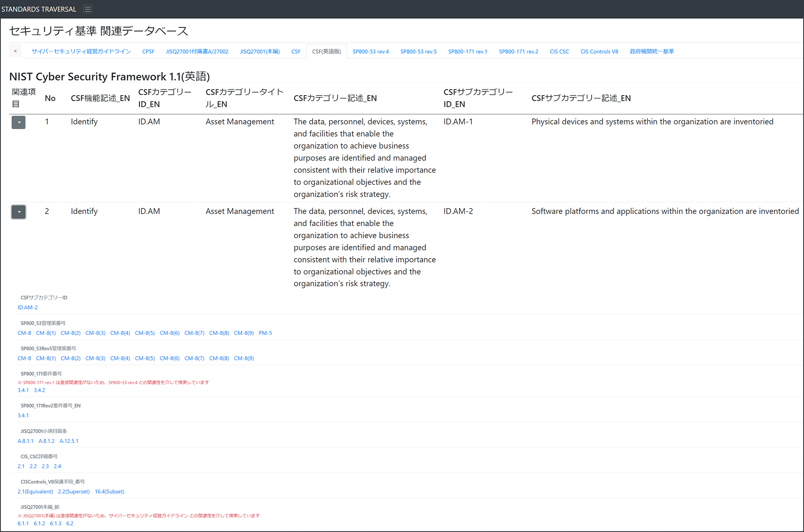Click CM-8(3) under SP800_53Rev5管理策番号
Viewport: 804px width, 532px height.
tap(95, 358)
